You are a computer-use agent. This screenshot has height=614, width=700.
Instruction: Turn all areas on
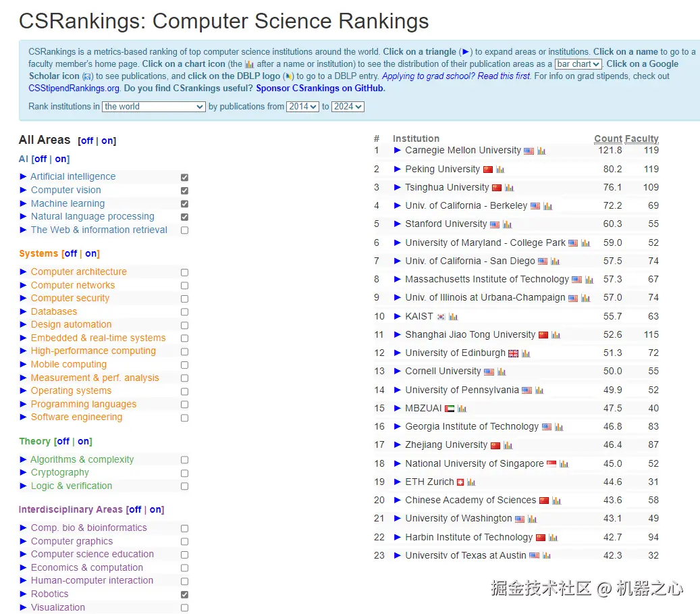pos(107,140)
